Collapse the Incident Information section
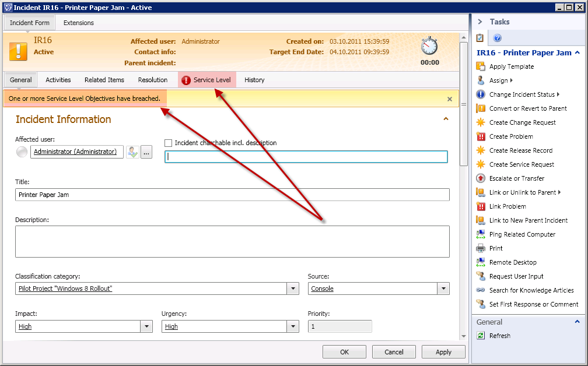 coord(446,119)
